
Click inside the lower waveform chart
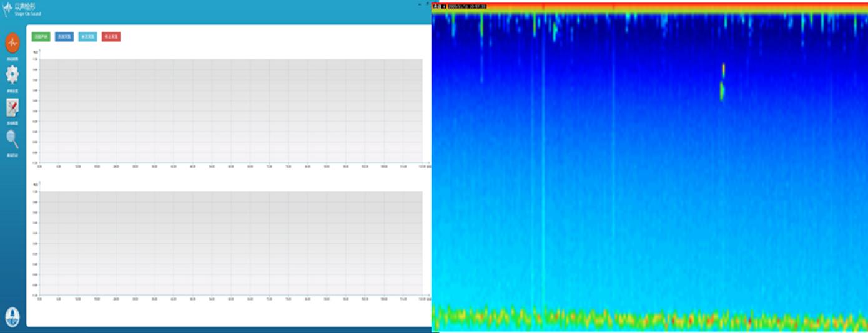pos(231,243)
